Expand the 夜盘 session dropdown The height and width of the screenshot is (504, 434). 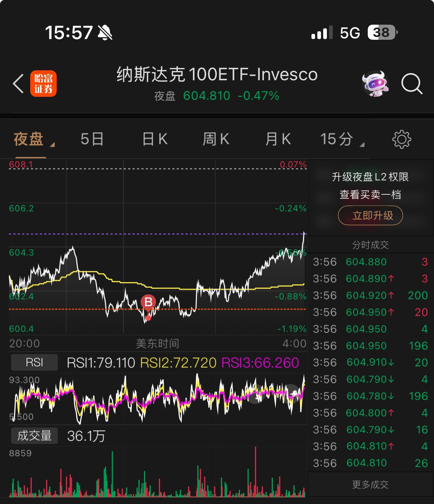coord(33,140)
